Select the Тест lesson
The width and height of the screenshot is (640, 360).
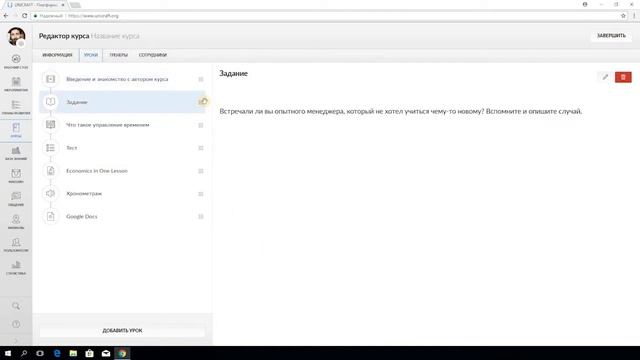[x=122, y=148]
